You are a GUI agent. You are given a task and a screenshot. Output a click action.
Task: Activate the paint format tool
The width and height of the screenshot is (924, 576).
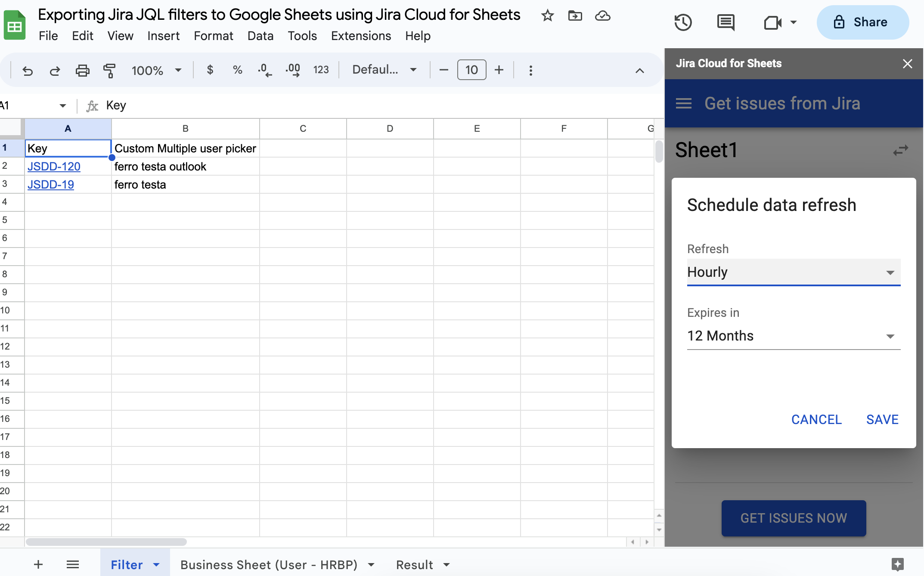click(x=109, y=70)
